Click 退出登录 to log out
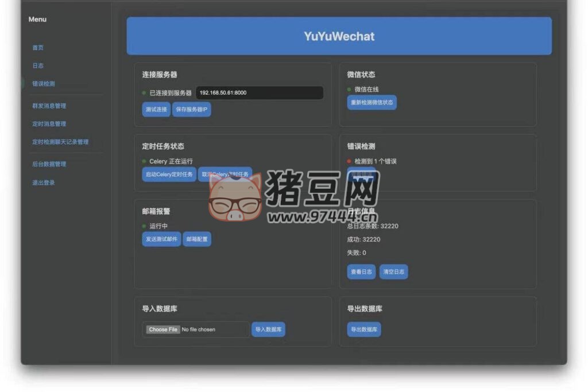The height and width of the screenshot is (392, 588). tap(44, 183)
